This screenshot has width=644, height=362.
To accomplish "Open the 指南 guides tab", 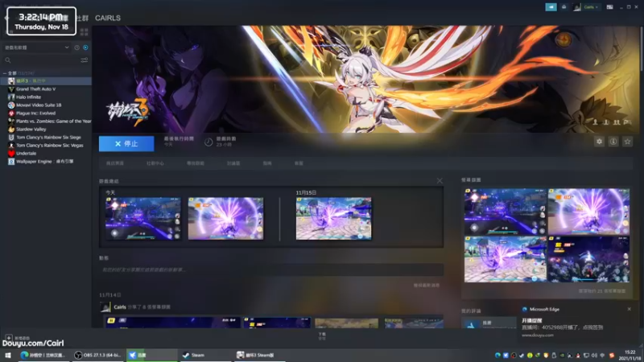I will pyautogui.click(x=267, y=163).
